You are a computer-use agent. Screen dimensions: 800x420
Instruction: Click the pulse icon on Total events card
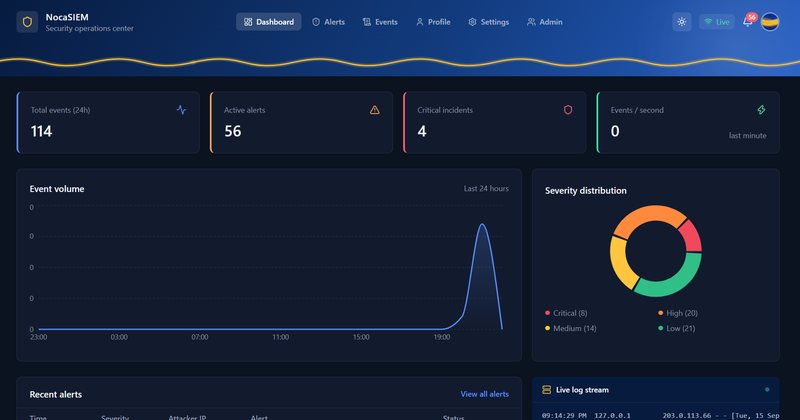pyautogui.click(x=181, y=110)
